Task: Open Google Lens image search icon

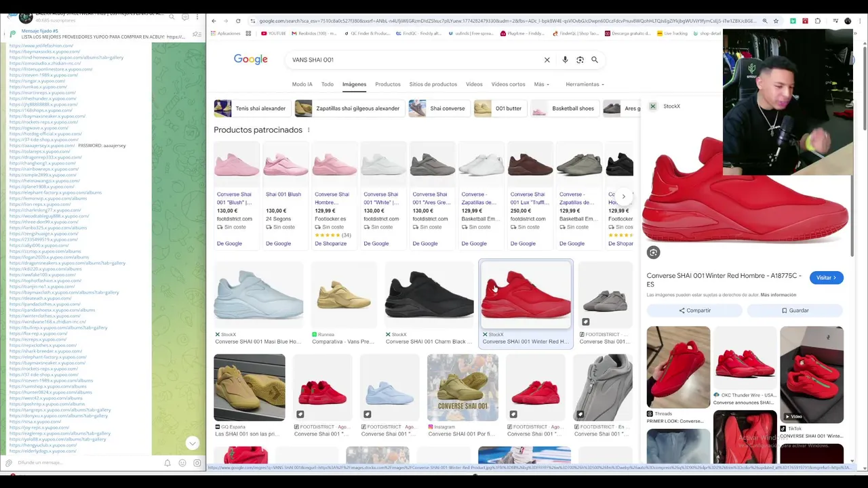Action: pos(580,60)
